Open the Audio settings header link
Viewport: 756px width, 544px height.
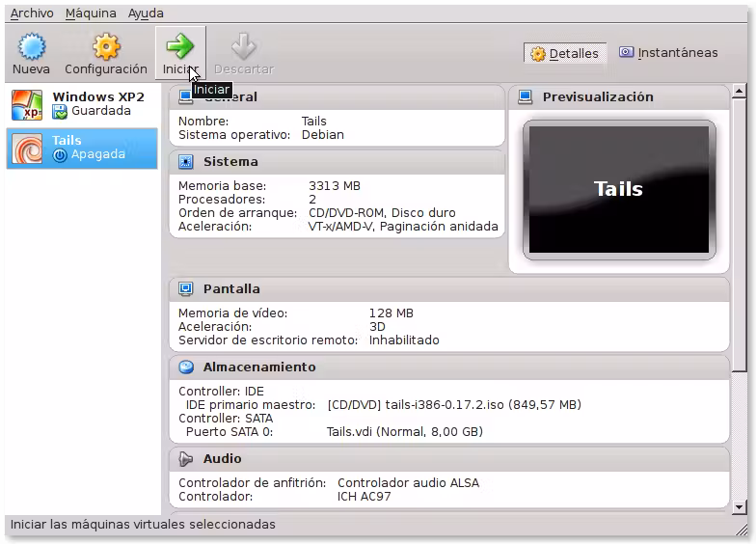tap(222, 459)
